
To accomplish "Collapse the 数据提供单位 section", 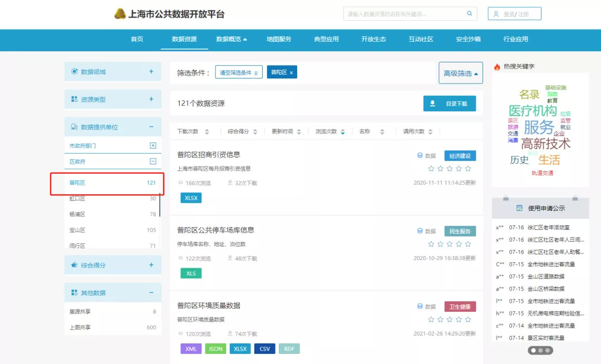I will (x=151, y=127).
